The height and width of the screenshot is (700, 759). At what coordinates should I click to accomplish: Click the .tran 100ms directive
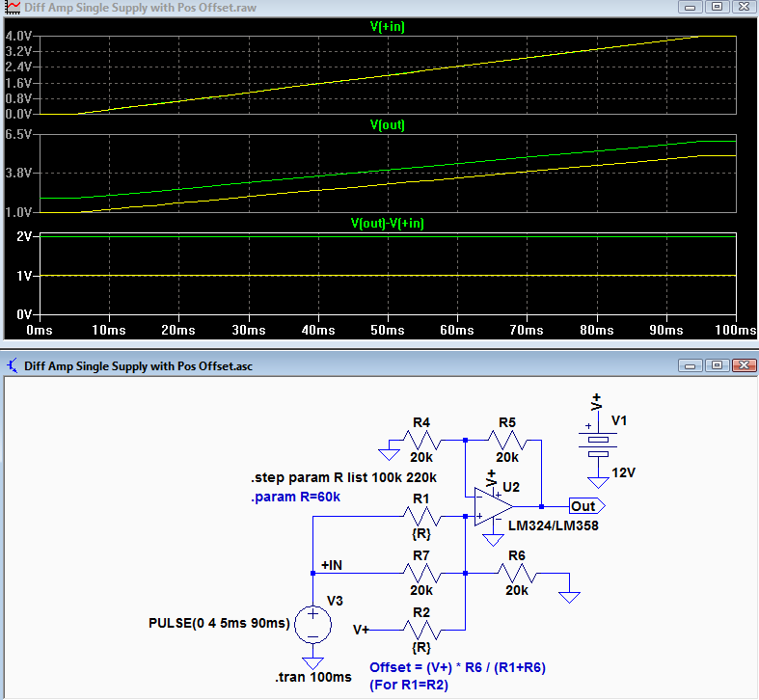pos(313,677)
